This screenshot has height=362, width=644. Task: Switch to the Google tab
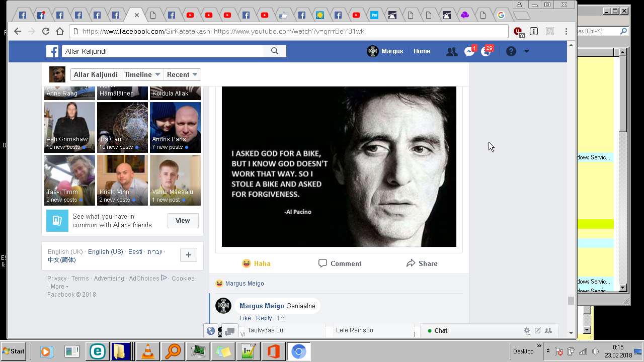[x=501, y=15]
